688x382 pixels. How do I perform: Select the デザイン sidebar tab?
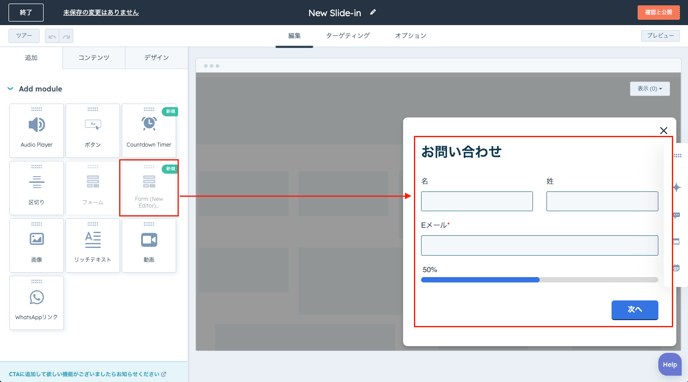coord(157,58)
